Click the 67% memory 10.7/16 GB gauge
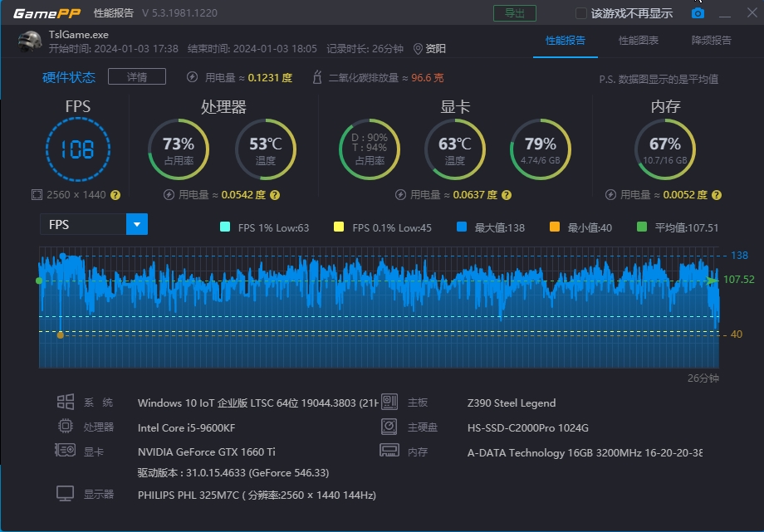This screenshot has height=532, width=764. (x=665, y=149)
